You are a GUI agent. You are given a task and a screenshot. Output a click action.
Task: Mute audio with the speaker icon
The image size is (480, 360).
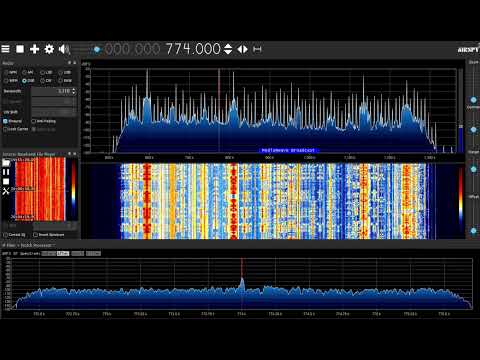(64, 49)
